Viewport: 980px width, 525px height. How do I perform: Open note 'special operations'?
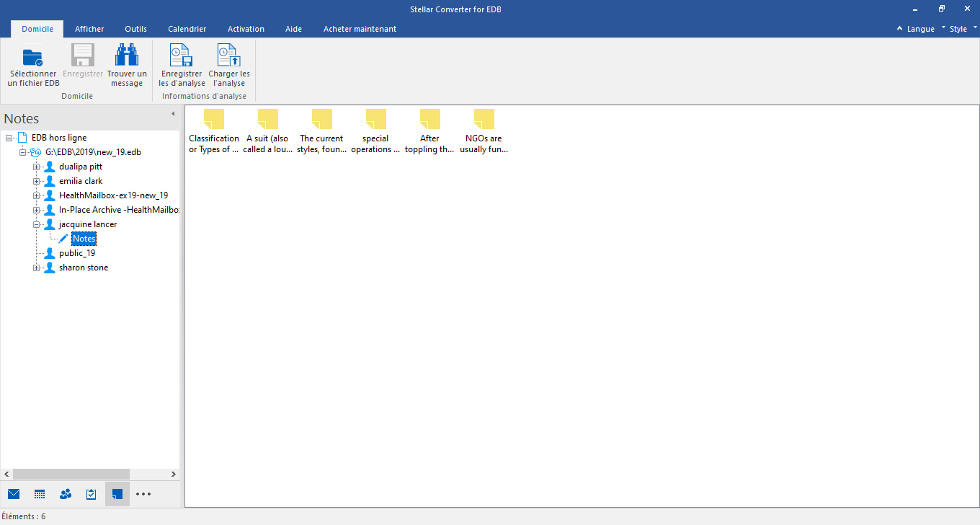pyautogui.click(x=375, y=131)
